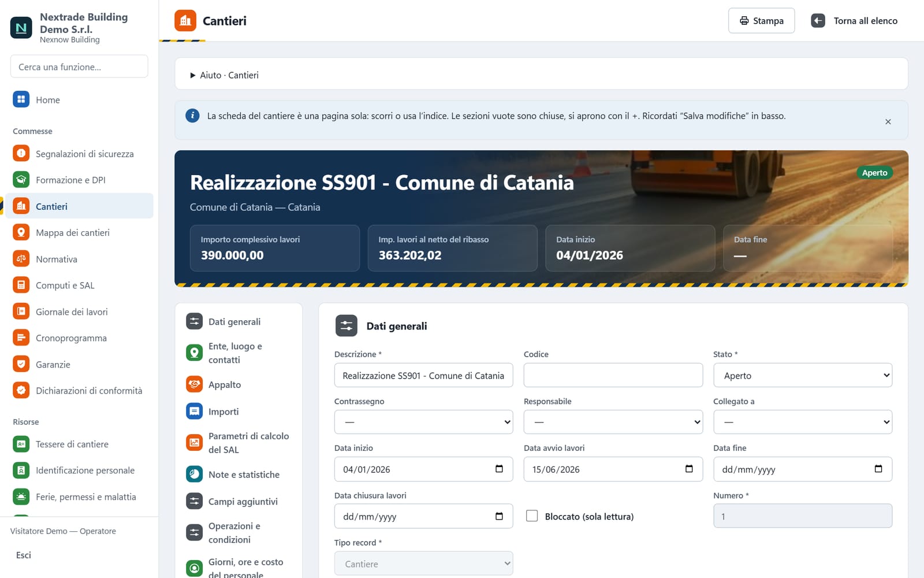Open the Contrassegno dropdown

point(423,422)
